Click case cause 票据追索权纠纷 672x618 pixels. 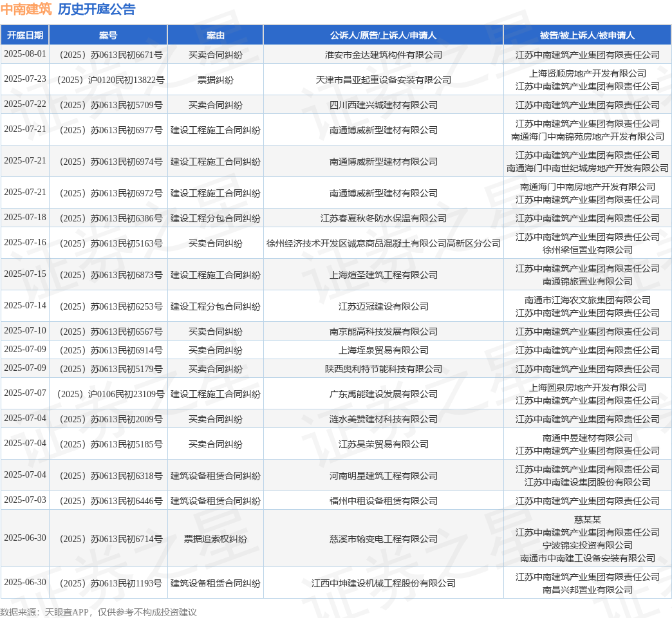click(215, 539)
